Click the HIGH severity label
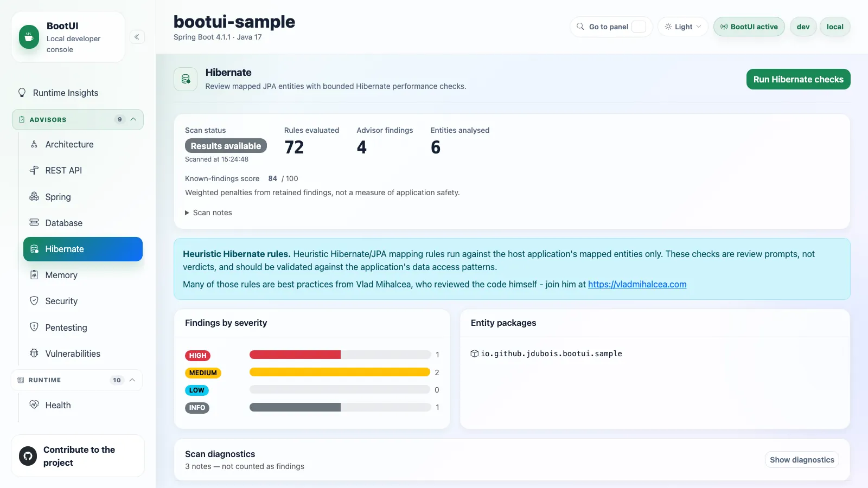 point(197,356)
